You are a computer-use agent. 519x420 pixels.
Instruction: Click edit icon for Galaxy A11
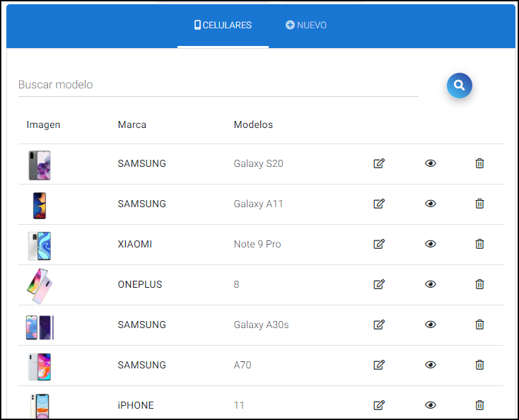379,204
